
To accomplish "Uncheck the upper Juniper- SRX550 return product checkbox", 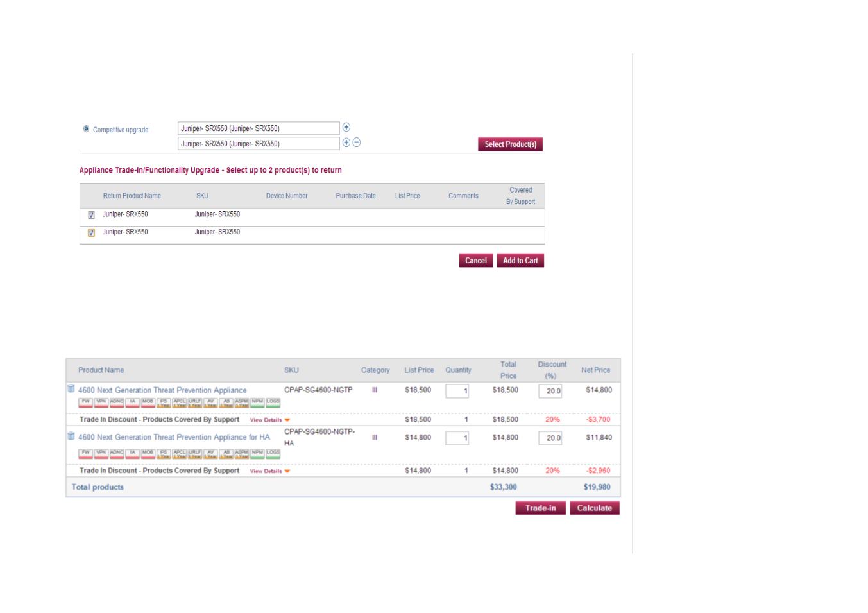I will pyautogui.click(x=91, y=215).
